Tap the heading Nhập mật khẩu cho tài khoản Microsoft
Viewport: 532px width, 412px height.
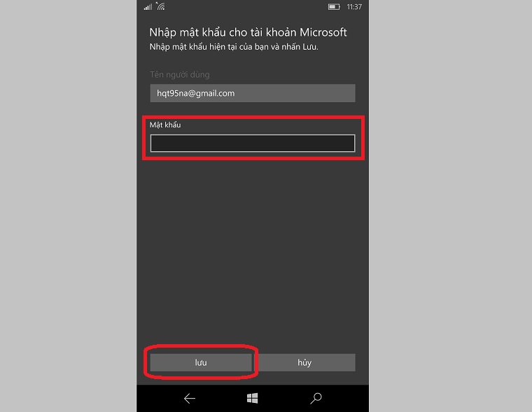click(248, 33)
